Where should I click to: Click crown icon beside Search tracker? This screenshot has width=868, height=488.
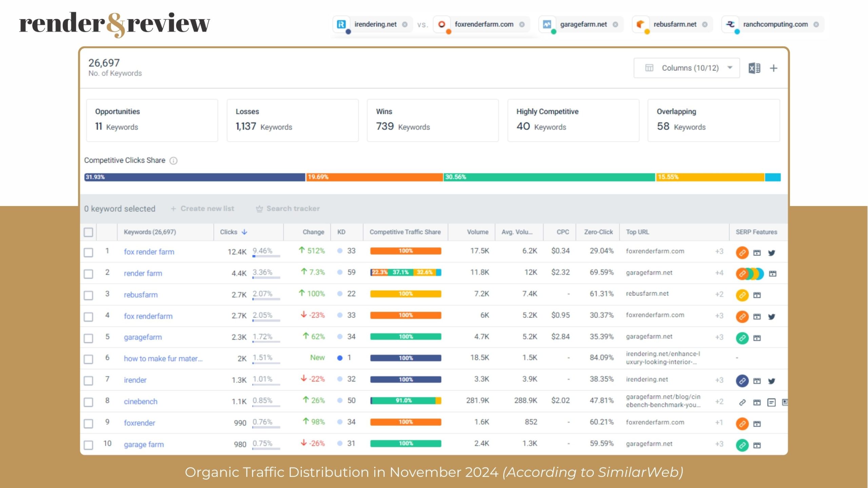coord(259,209)
